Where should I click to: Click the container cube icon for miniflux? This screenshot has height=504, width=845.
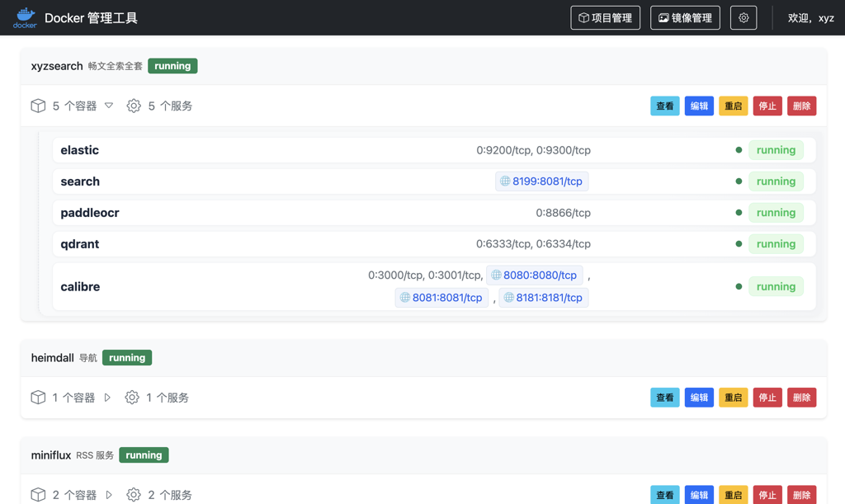click(x=38, y=495)
